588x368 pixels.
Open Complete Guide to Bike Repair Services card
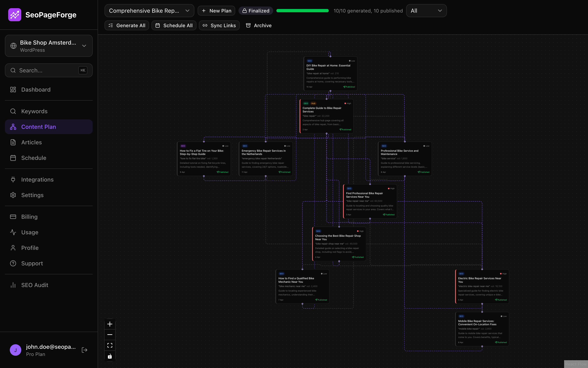tap(326, 116)
